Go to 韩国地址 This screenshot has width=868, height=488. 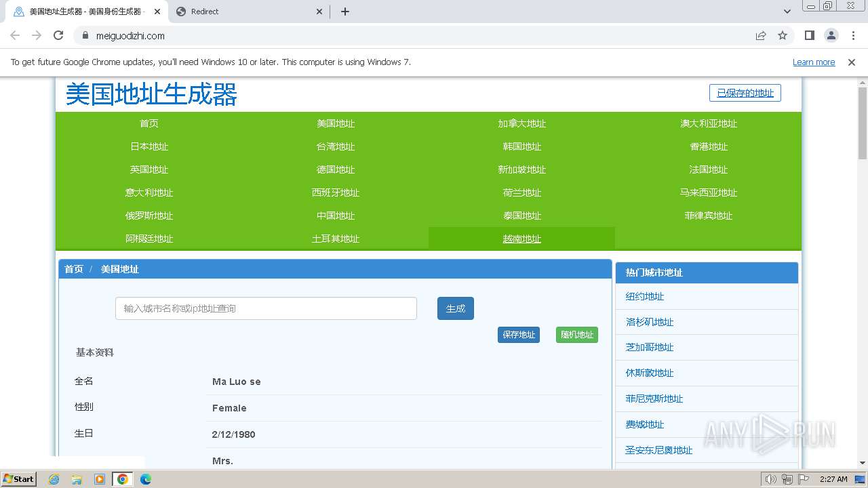[x=522, y=146]
